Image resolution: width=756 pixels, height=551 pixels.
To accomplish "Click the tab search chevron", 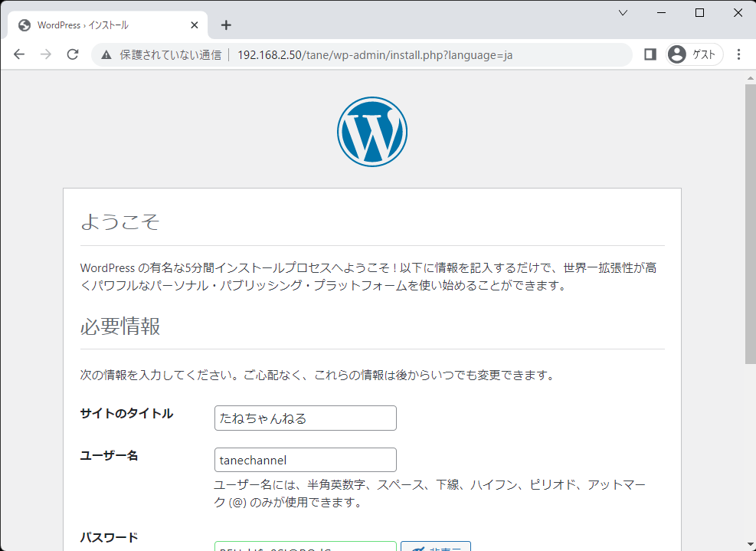I will tap(623, 13).
